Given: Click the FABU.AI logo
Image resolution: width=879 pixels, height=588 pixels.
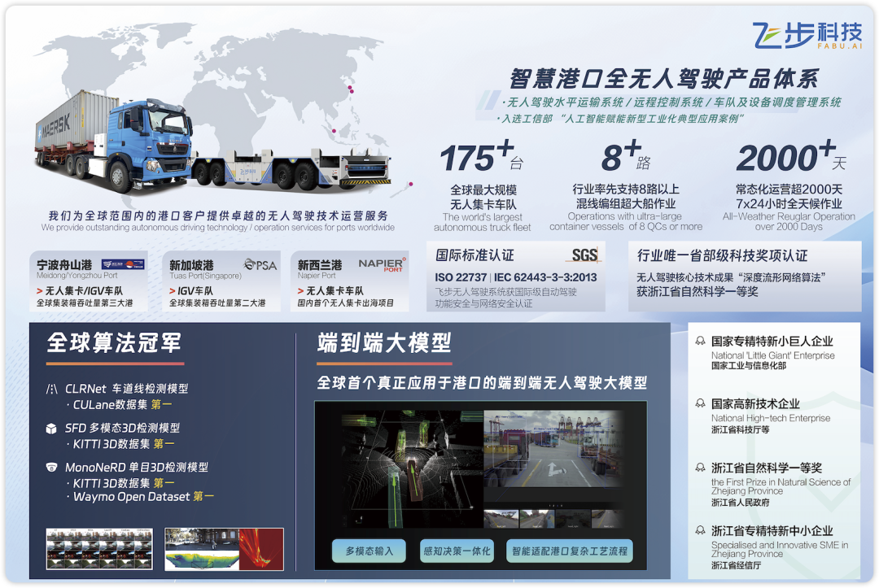Looking at the screenshot, I should (807, 37).
